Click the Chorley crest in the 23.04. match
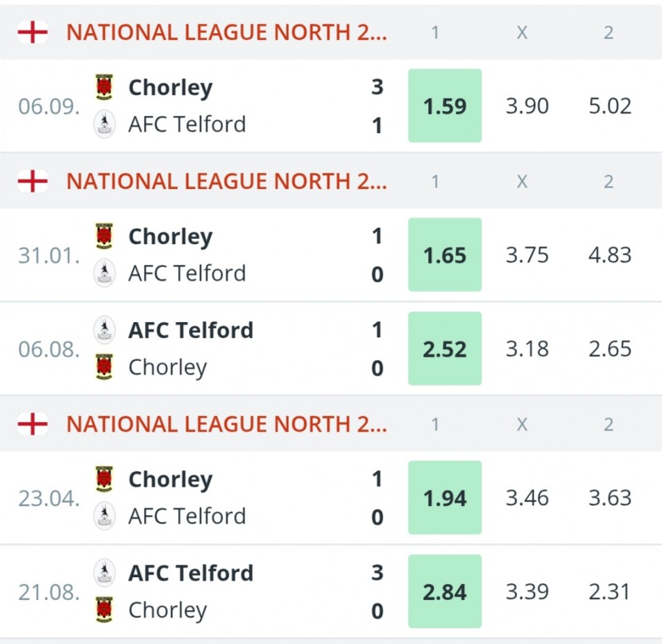The height and width of the screenshot is (644, 662). [x=104, y=479]
